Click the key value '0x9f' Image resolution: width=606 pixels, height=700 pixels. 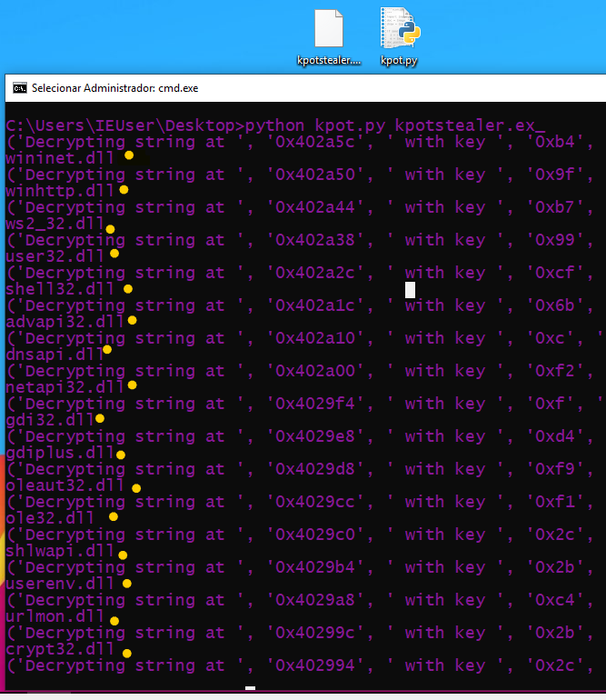click(555, 175)
